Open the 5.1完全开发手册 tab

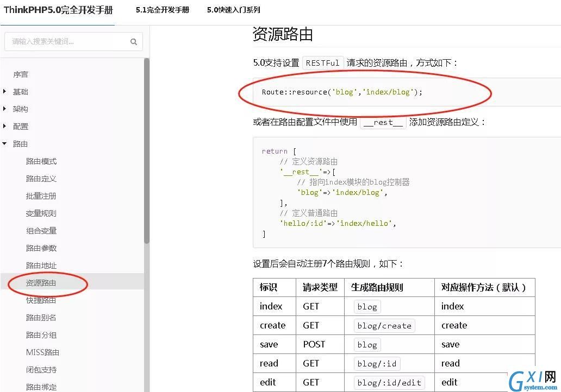(x=163, y=10)
